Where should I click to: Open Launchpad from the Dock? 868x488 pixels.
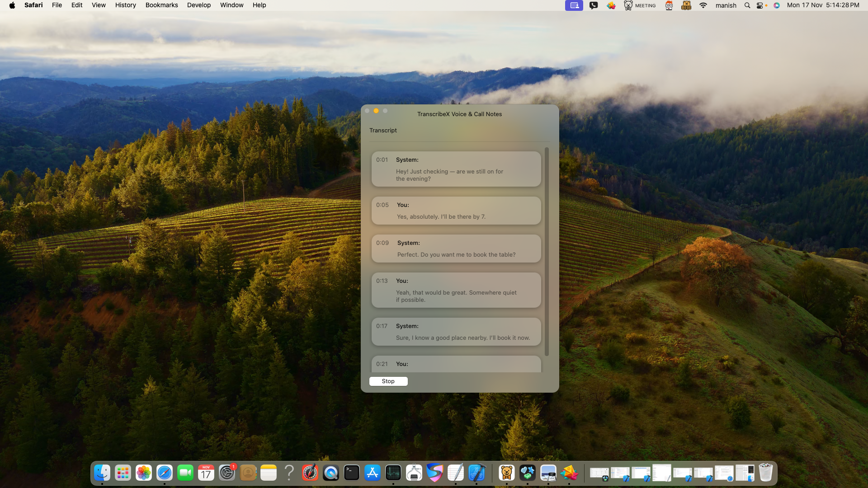coord(123,473)
